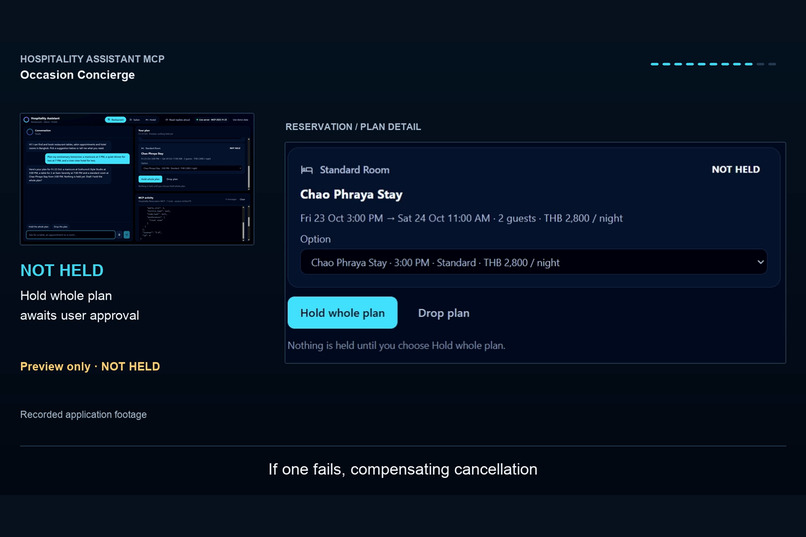Click the Chao Phraya Stay title

coord(351,194)
